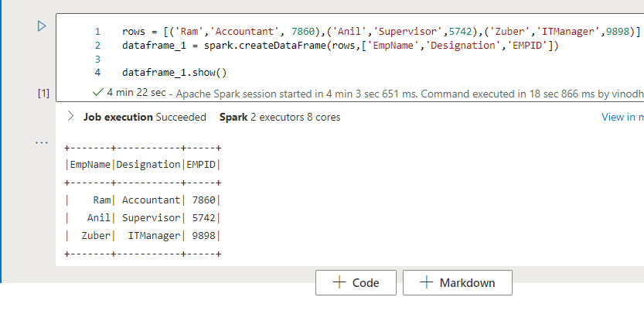Expand the Job execution details chevron
The image size is (644, 314).
pyautogui.click(x=71, y=117)
